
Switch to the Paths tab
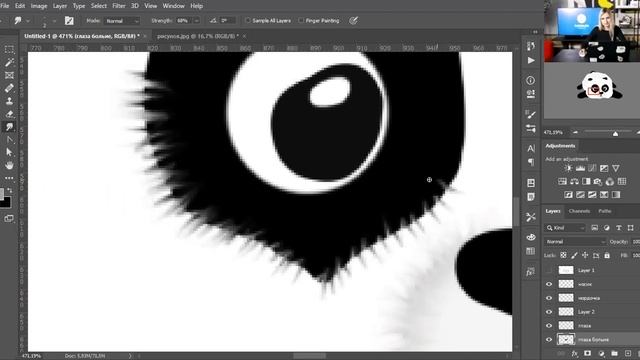click(x=604, y=211)
